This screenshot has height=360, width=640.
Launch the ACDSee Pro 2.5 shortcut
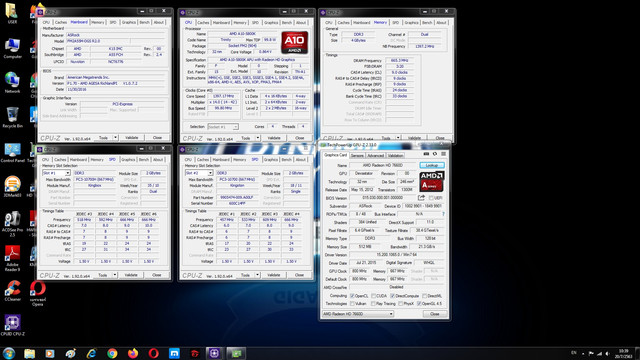point(12,224)
